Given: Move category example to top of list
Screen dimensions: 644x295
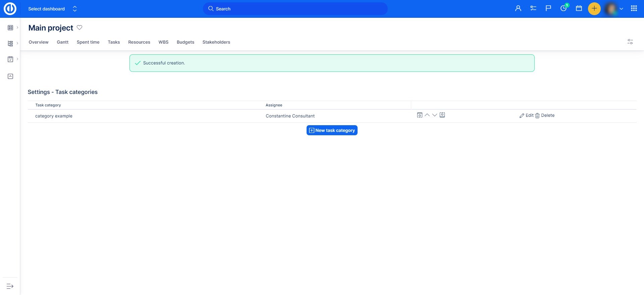Looking at the screenshot, I should pyautogui.click(x=420, y=115).
